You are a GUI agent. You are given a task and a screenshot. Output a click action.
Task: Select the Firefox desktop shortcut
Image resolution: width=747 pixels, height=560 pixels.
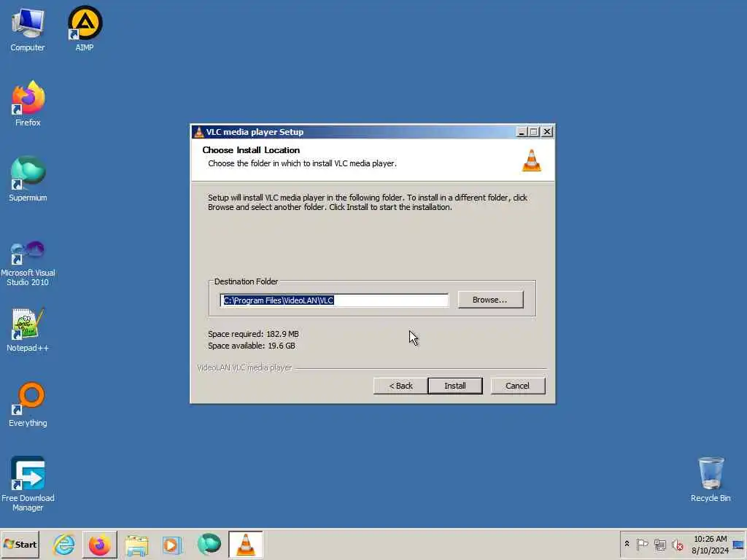pos(28,104)
